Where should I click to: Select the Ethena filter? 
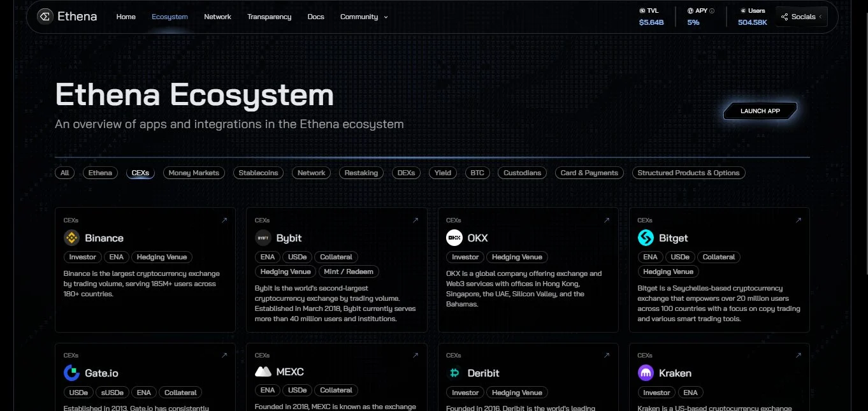(x=100, y=173)
